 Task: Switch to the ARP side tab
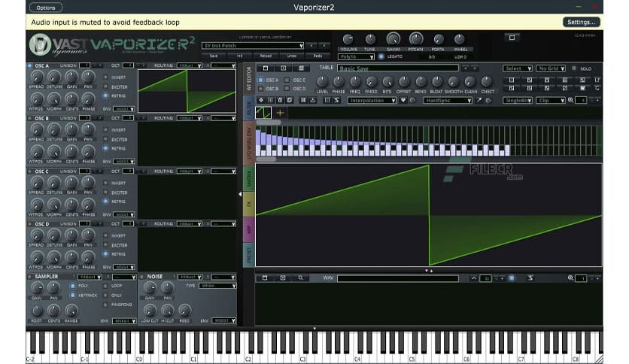click(x=249, y=229)
